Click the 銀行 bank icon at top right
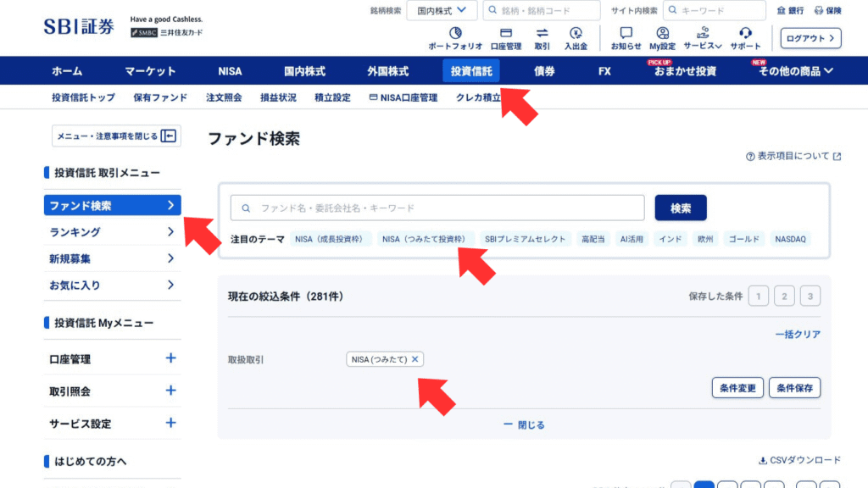Screen dimensions: 868x488 [x=793, y=10]
